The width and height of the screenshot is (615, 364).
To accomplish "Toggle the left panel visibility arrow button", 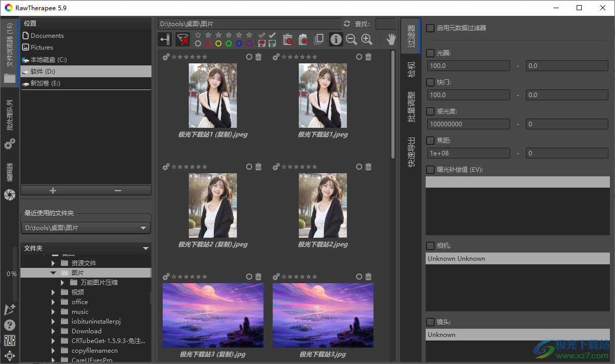I will click(165, 39).
